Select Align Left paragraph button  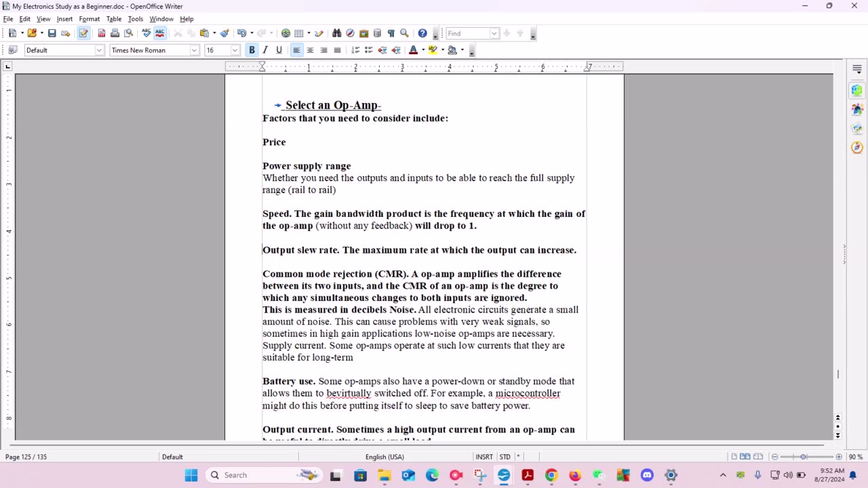coord(296,50)
